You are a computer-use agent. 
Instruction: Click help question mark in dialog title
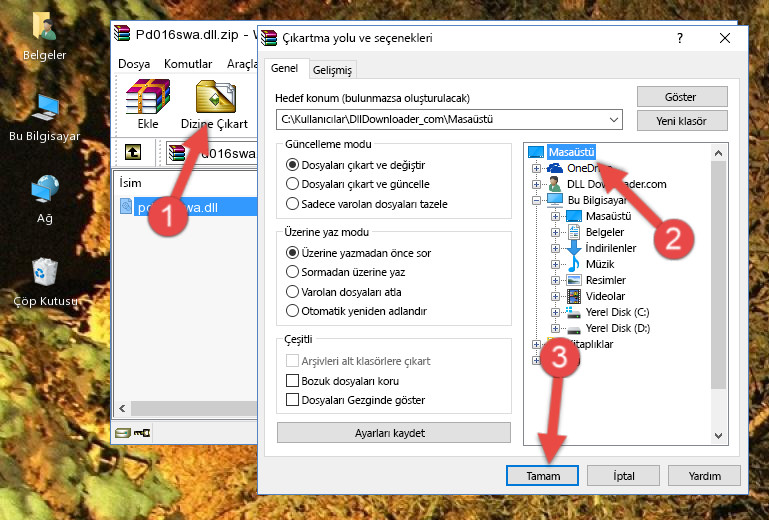[x=680, y=38]
